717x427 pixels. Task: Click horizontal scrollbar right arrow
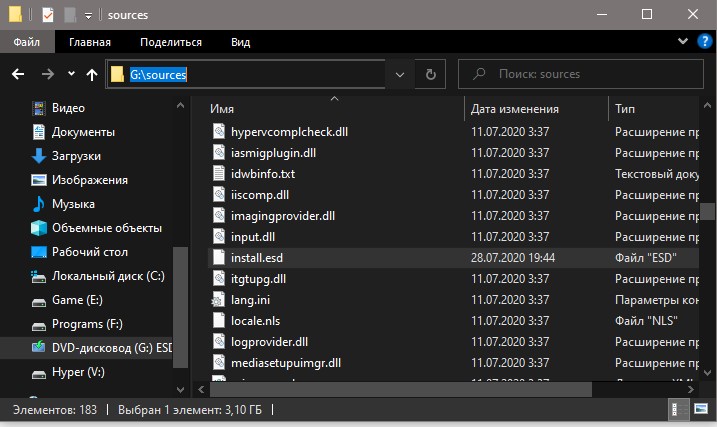[690, 390]
